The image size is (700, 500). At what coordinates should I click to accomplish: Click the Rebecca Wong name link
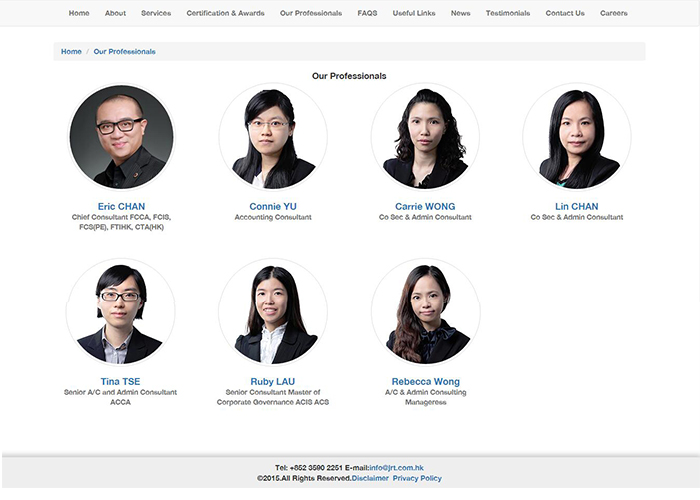click(426, 382)
